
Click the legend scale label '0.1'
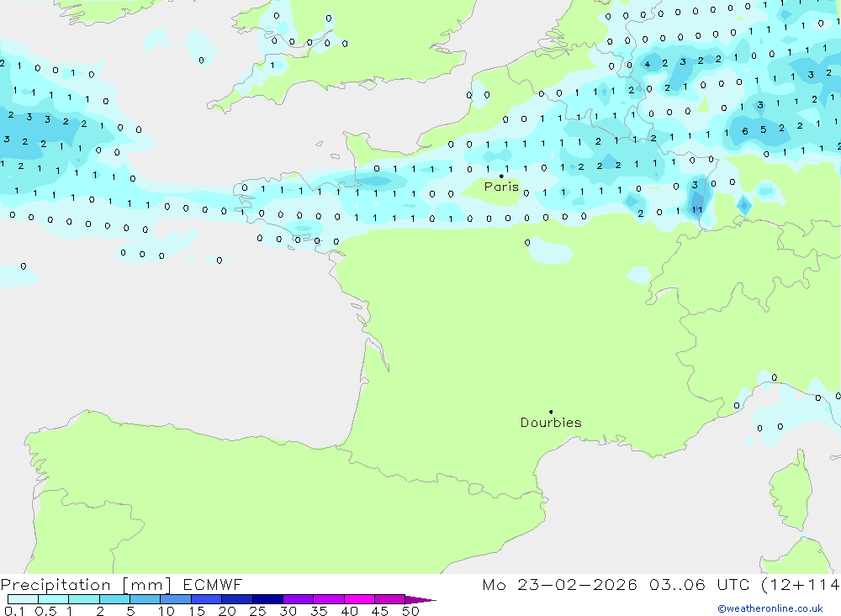point(14,611)
